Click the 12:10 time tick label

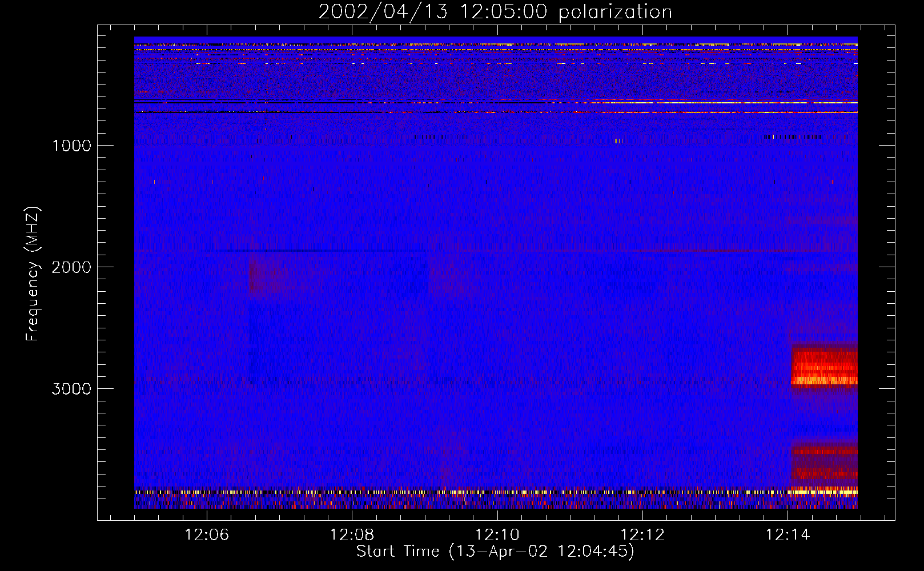[x=497, y=534]
